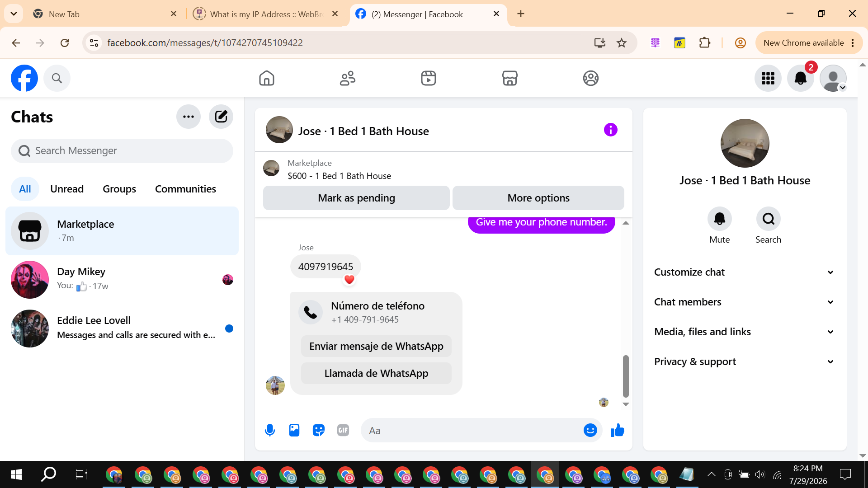Click the conversation scrollbar thumb
The width and height of the screenshot is (868, 488).
[626, 376]
